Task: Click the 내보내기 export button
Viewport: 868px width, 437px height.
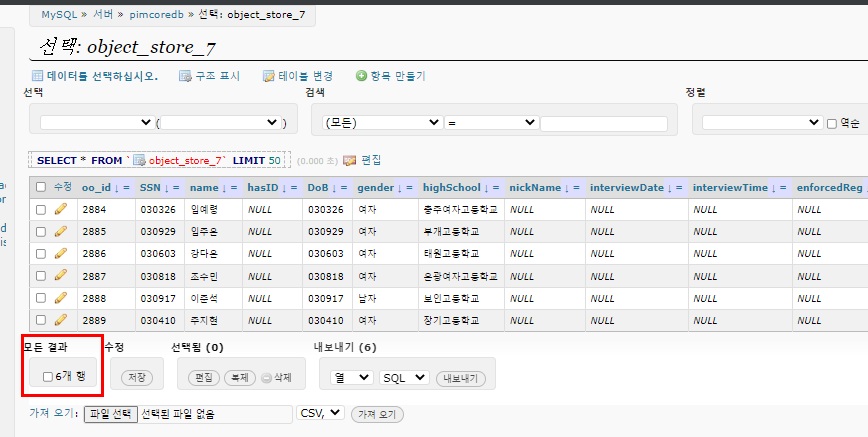Action: click(x=461, y=378)
